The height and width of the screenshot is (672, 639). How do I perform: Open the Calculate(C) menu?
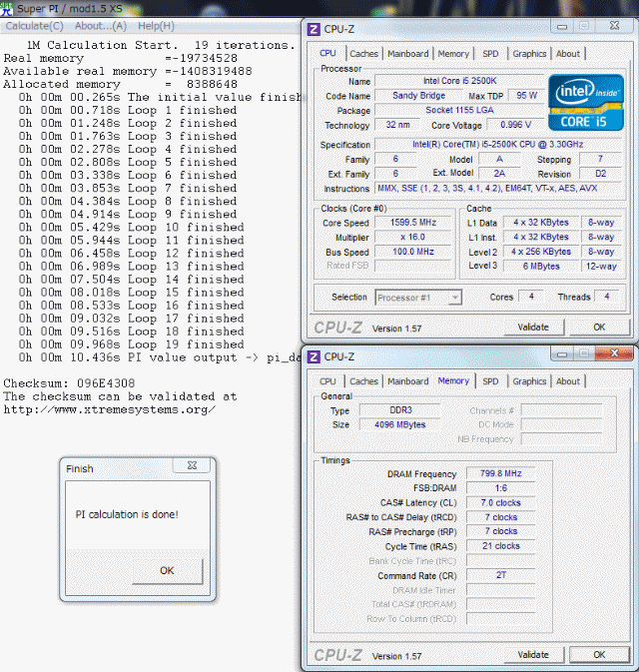35,26
